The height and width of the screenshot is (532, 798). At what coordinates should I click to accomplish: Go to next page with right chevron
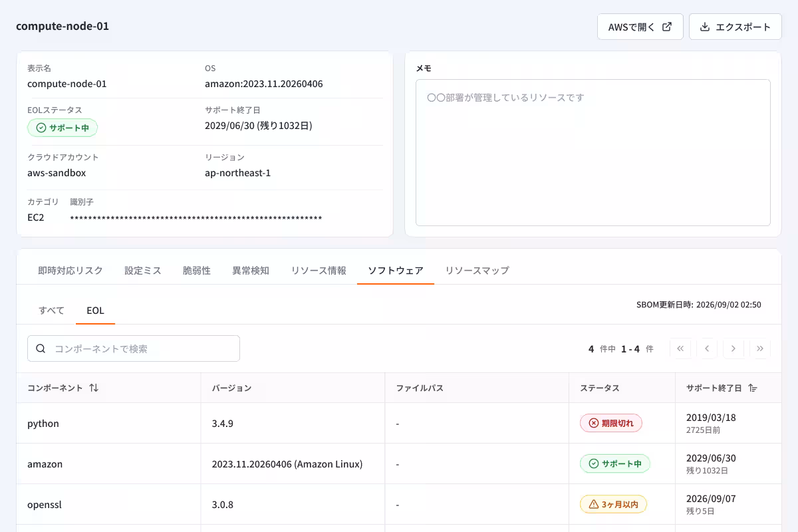[733, 348]
